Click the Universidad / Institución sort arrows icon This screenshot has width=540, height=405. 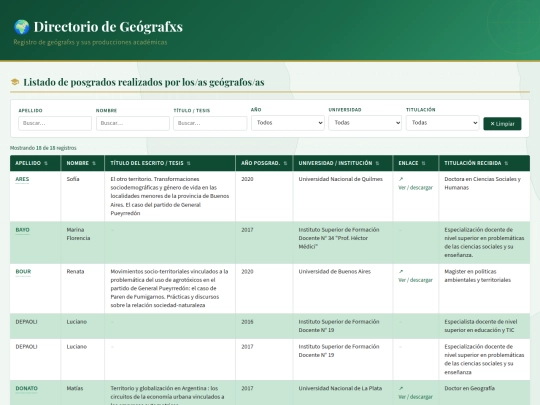(x=377, y=163)
